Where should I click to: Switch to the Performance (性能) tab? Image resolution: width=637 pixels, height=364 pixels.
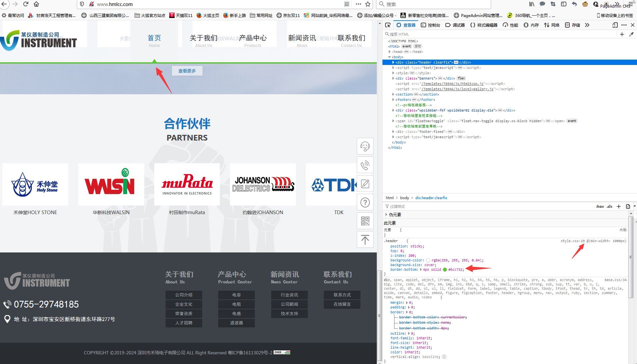click(x=510, y=25)
